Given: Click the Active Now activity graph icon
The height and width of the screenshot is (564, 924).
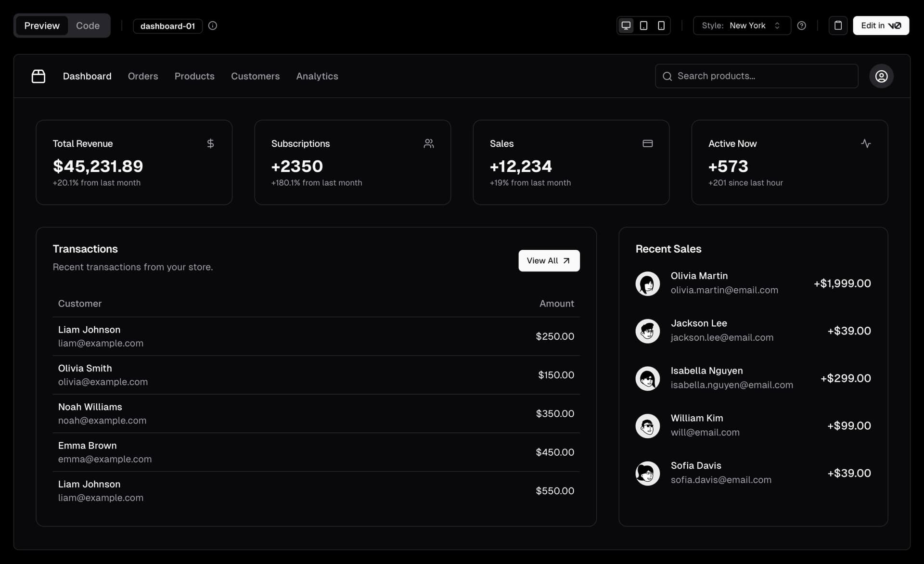Looking at the screenshot, I should point(866,143).
